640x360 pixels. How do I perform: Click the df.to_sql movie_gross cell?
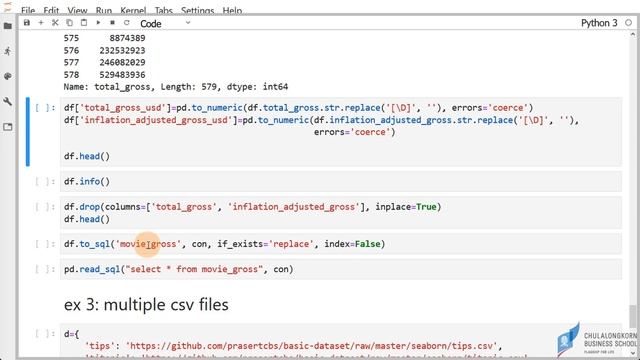[x=341, y=244]
